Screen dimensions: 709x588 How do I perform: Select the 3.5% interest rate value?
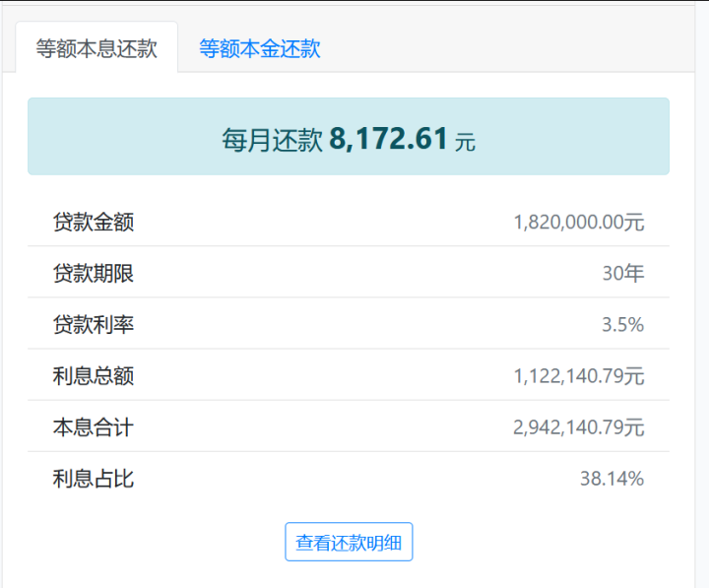[623, 324]
